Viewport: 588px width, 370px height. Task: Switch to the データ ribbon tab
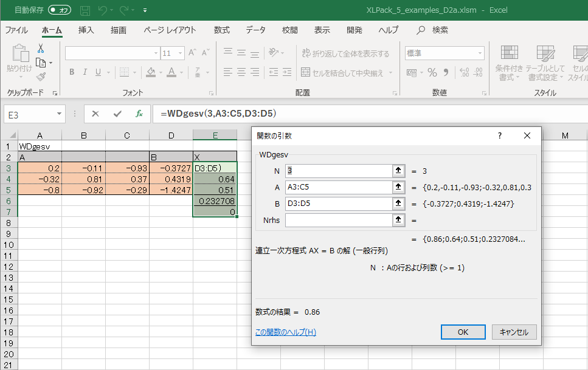[x=255, y=30]
